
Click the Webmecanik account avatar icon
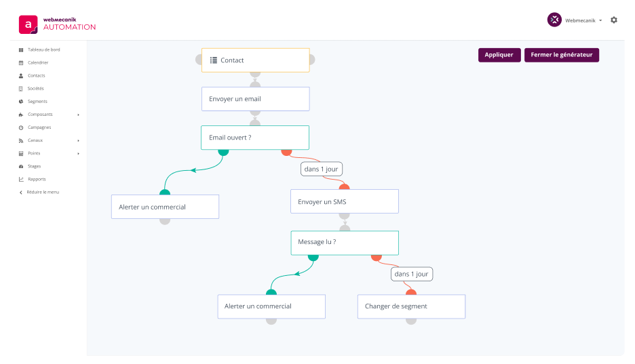click(x=554, y=20)
